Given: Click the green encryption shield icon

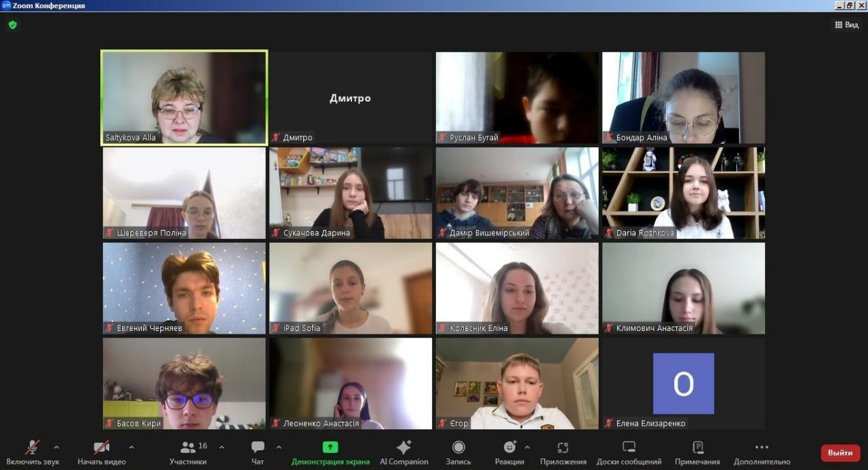Looking at the screenshot, I should click(x=12, y=25).
